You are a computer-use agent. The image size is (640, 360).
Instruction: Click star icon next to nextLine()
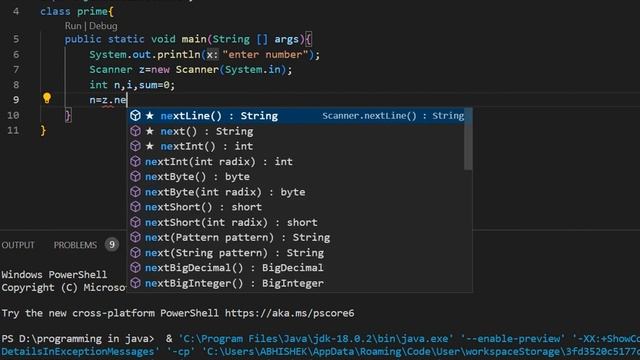[x=150, y=116]
